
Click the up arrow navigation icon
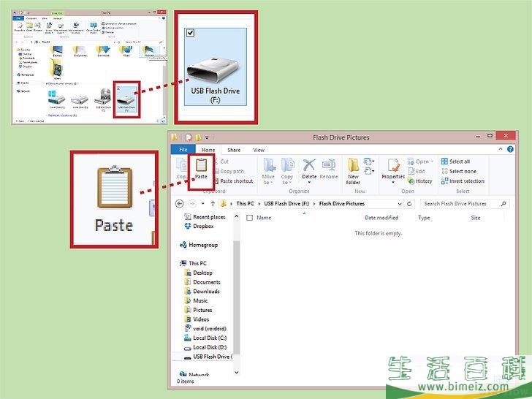[213, 204]
